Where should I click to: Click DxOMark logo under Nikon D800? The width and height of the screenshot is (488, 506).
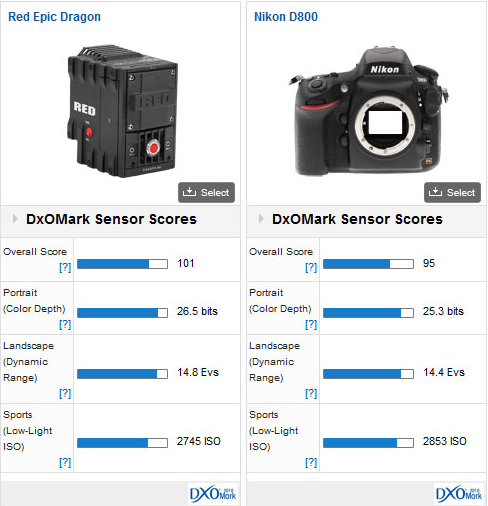[x=459, y=494]
